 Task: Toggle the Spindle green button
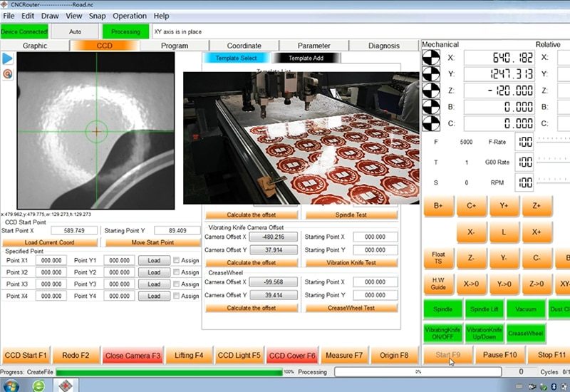(442, 309)
